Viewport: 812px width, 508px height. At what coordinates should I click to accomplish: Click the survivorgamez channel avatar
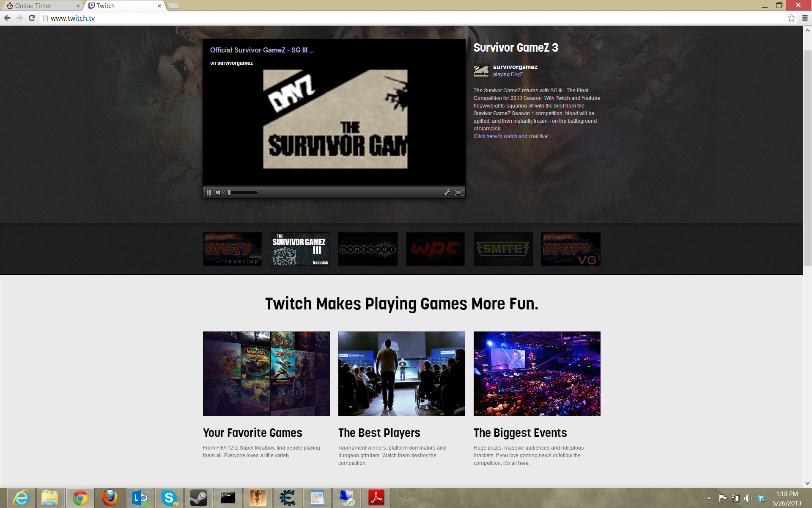coord(481,71)
